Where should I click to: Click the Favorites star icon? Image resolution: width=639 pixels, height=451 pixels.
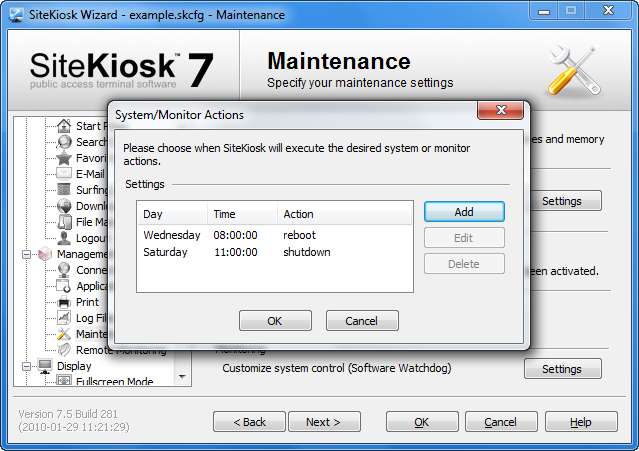65,158
